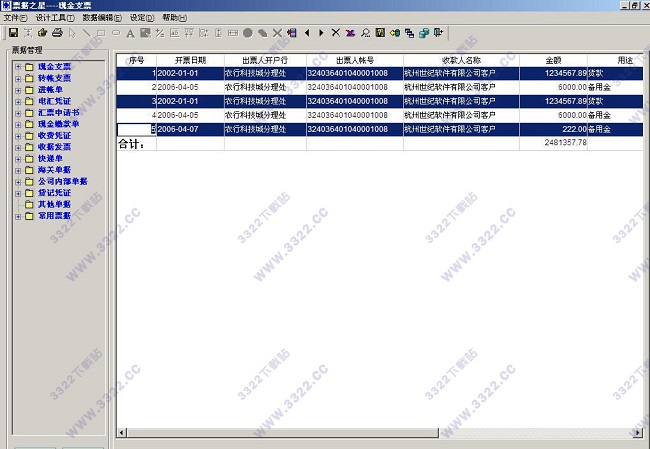
Task: Click the red arrow insert column icon
Action: pos(292,33)
